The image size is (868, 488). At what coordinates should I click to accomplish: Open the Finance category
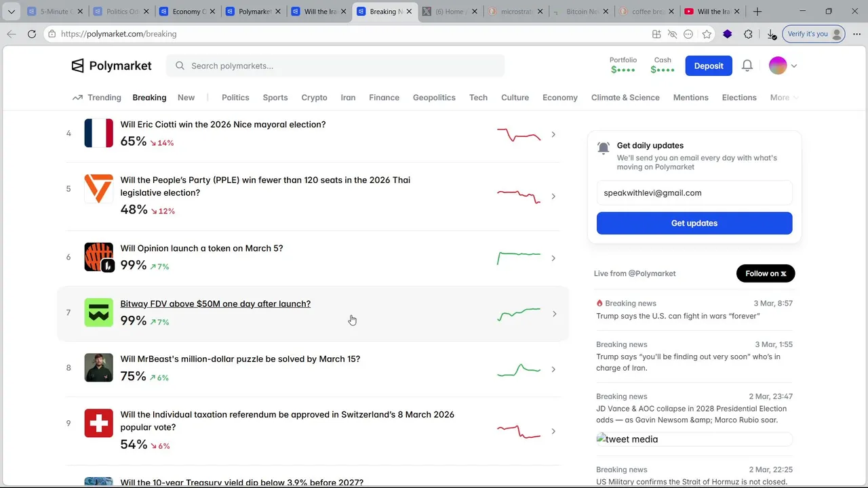(x=384, y=98)
